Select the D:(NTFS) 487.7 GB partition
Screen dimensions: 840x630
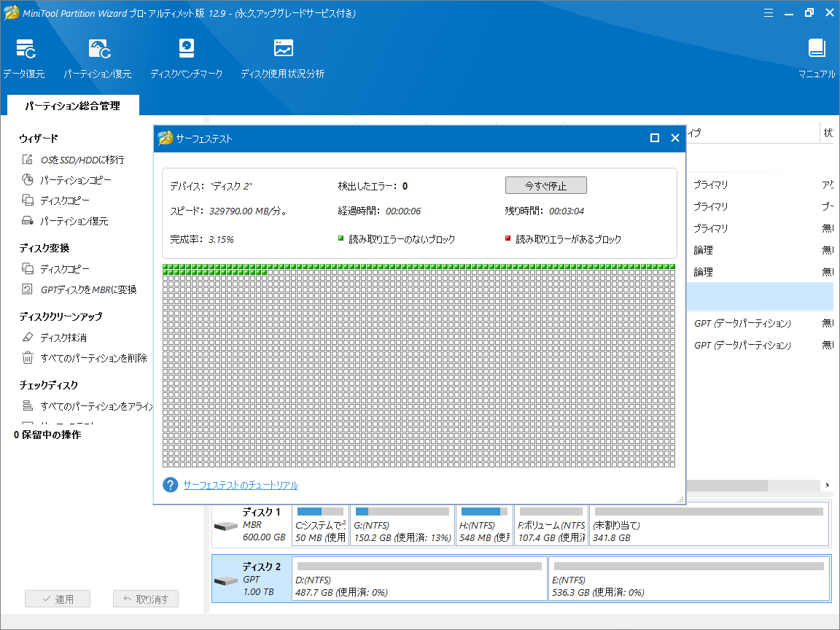pyautogui.click(x=419, y=579)
